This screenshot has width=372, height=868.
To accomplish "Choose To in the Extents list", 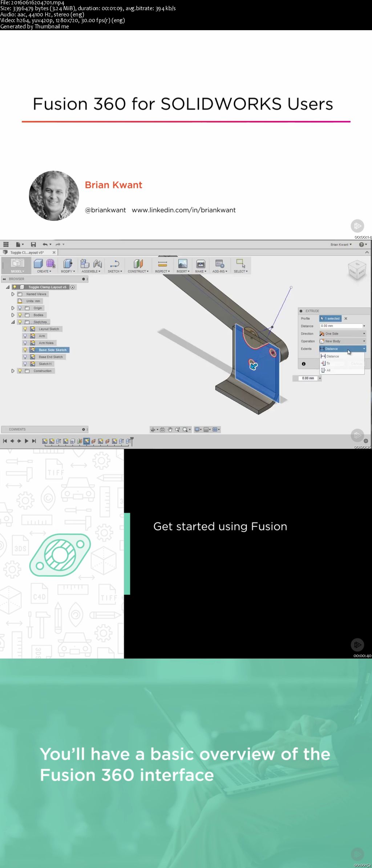I will coord(342,363).
